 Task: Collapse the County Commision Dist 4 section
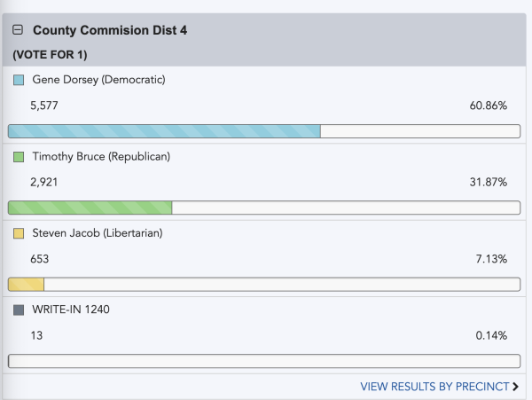[19, 30]
